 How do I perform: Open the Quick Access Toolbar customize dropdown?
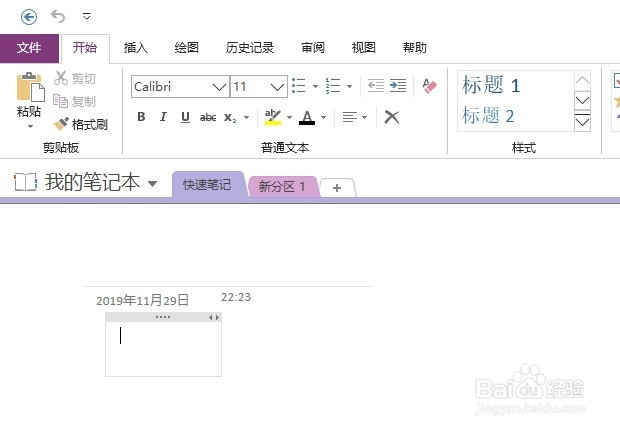(x=87, y=17)
